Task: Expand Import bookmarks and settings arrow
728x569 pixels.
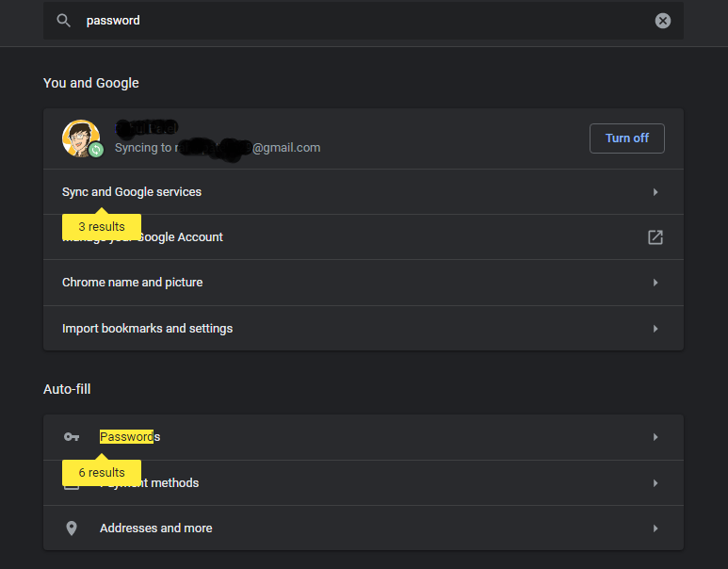Action: [655, 329]
